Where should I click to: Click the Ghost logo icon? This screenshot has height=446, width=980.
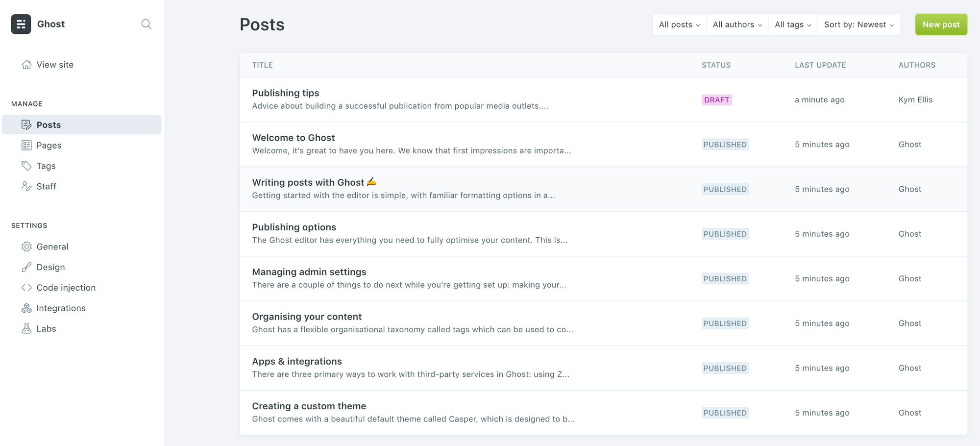coord(21,24)
